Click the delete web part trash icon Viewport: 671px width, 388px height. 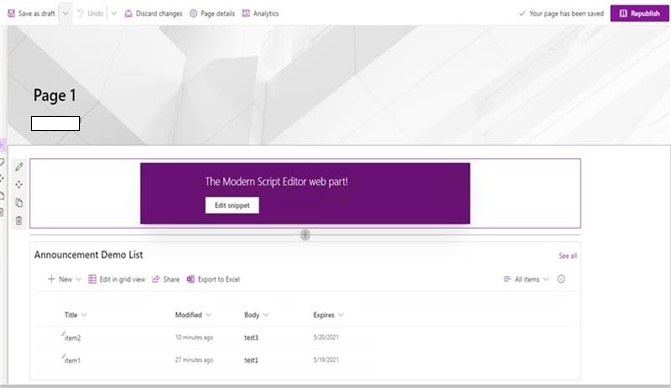pos(19,221)
